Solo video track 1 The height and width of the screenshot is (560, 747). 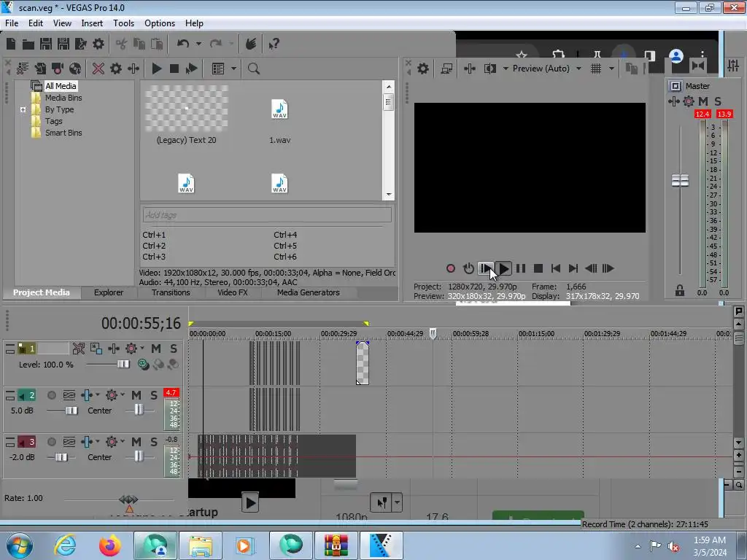pyautogui.click(x=174, y=349)
